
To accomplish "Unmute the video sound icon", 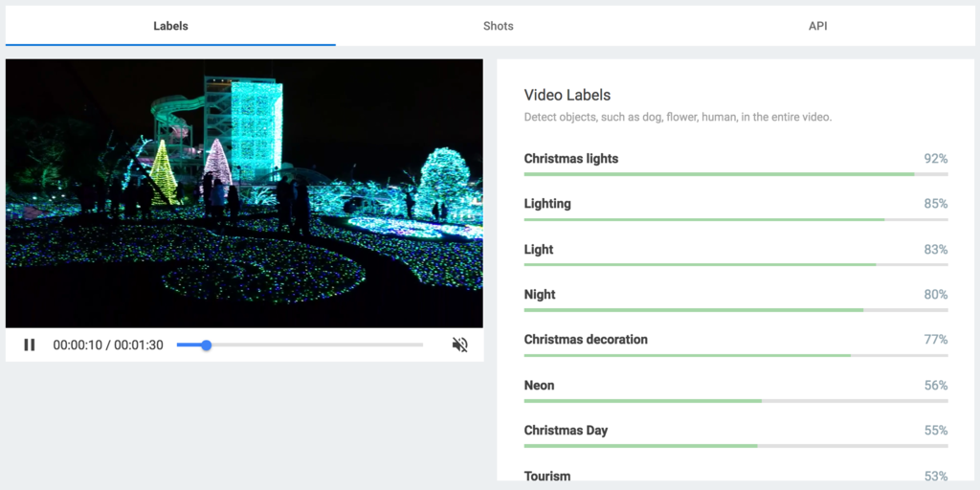I will coord(460,345).
